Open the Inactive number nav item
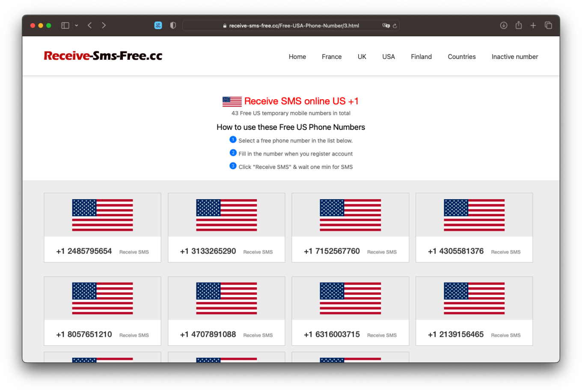Viewport: 582px width, 392px height. pyautogui.click(x=515, y=57)
